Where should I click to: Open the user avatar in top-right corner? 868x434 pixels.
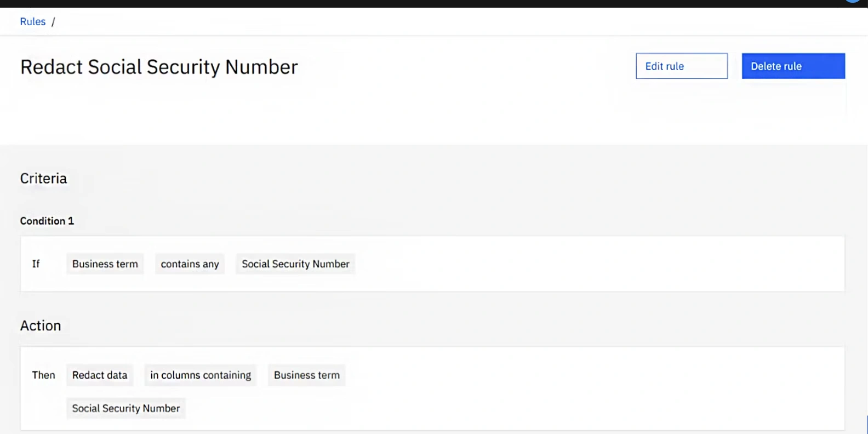click(853, 1)
